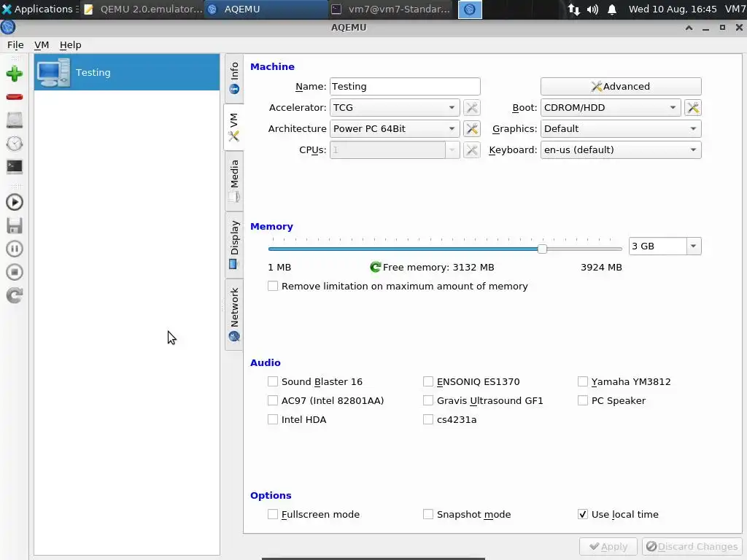Open the hard disk manager icon in sidebar
The width and height of the screenshot is (747, 560).
pos(15,120)
